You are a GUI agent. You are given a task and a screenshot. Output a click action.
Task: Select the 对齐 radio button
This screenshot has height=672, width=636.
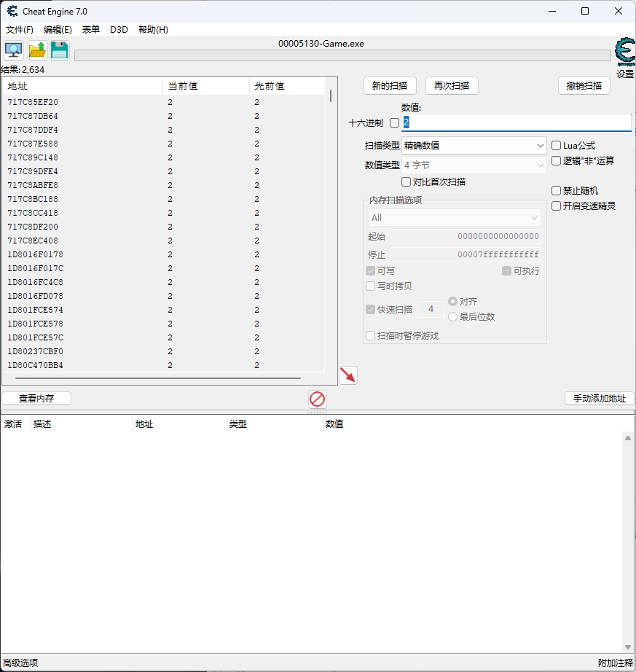pyautogui.click(x=452, y=302)
